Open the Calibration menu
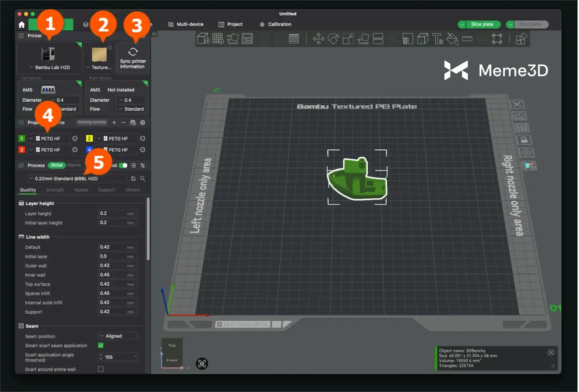Image resolution: width=579 pixels, height=392 pixels. point(276,24)
